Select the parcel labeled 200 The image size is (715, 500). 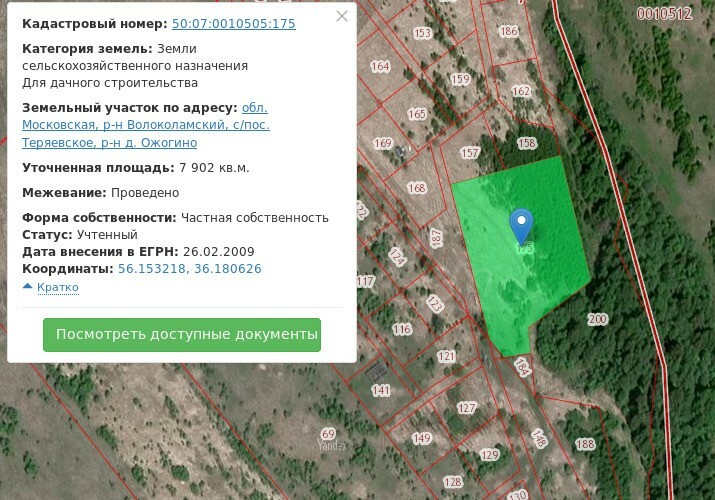597,320
